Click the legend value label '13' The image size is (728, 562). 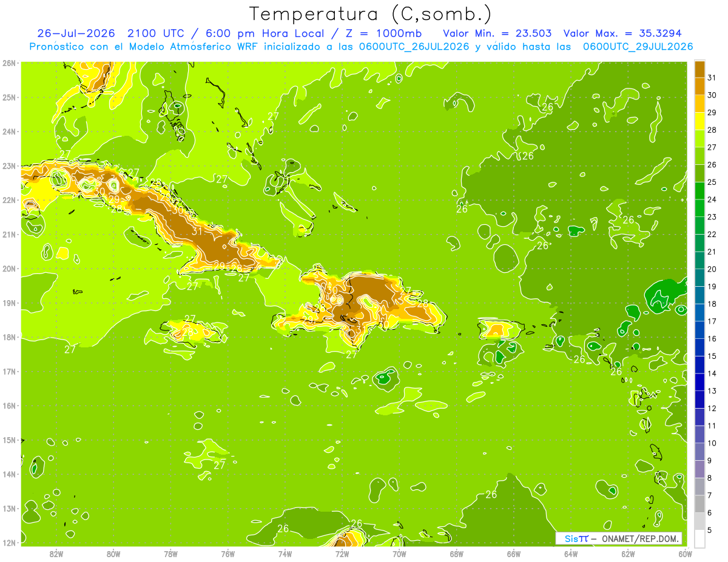point(712,391)
